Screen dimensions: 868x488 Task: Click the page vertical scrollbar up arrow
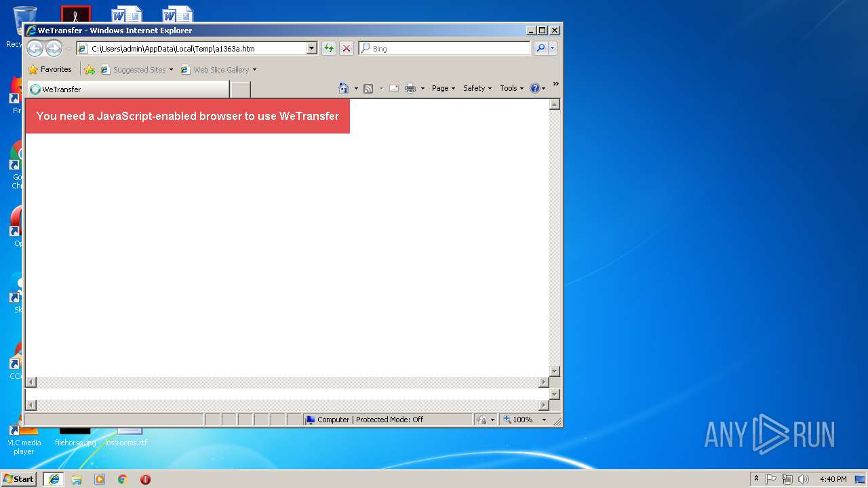pos(555,104)
